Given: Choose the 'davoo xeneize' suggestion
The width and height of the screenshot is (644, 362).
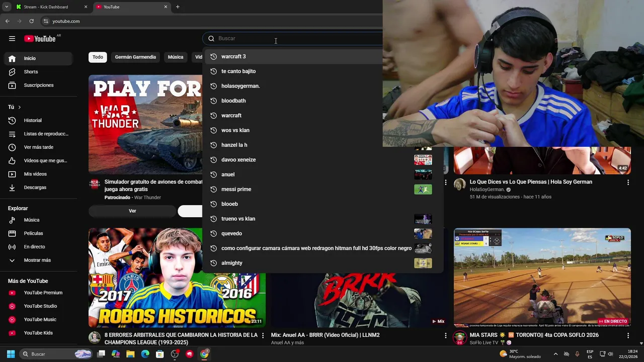Looking at the screenshot, I should [x=322, y=160].
